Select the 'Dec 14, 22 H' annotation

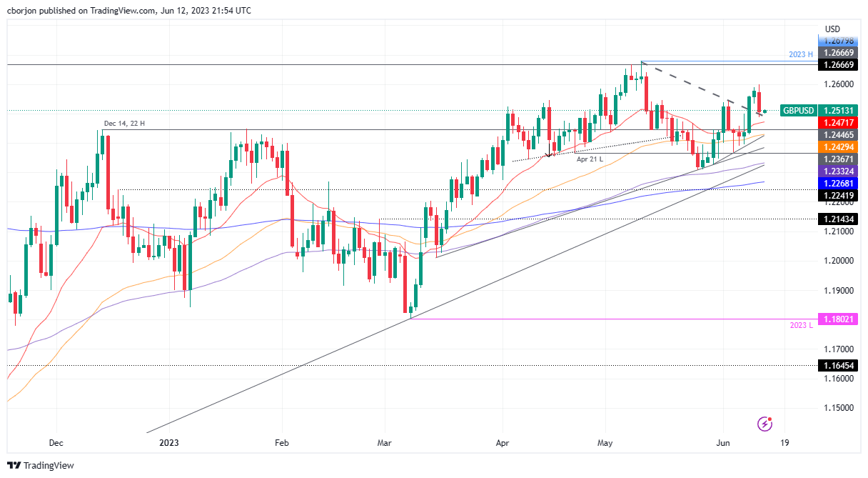click(x=123, y=124)
